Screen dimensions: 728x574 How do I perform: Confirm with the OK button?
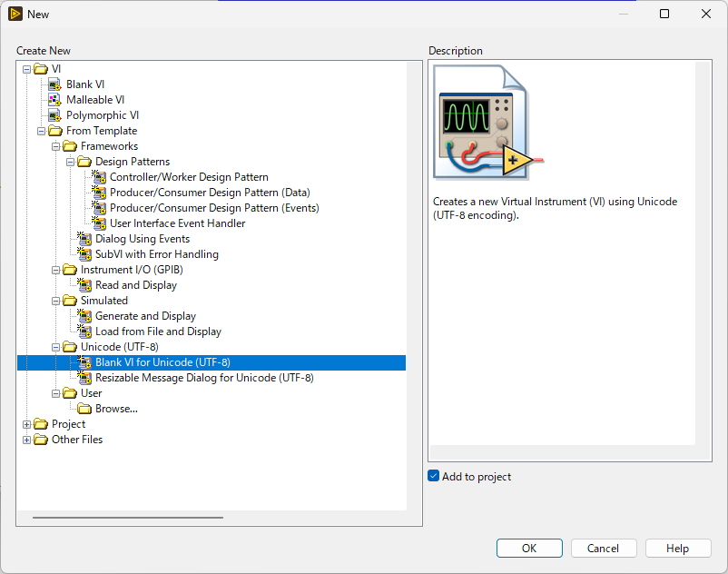pos(529,549)
